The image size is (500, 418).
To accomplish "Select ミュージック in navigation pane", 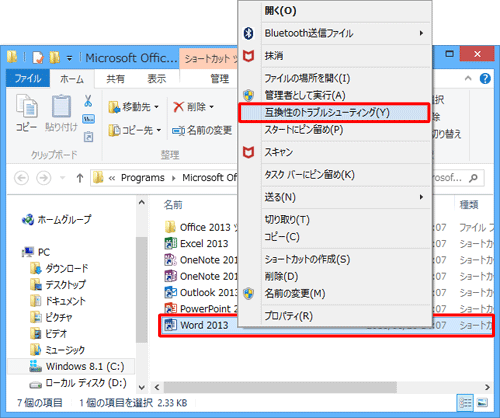I will tap(57, 350).
